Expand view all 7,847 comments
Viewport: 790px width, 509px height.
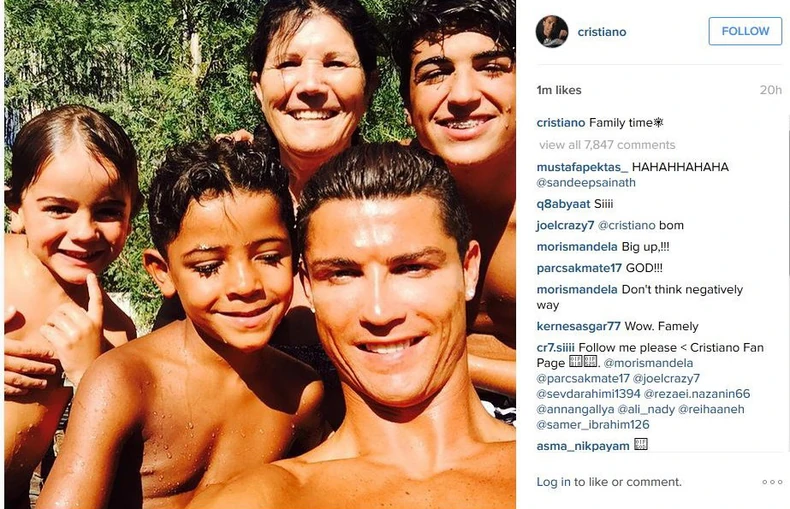pyautogui.click(x=607, y=145)
